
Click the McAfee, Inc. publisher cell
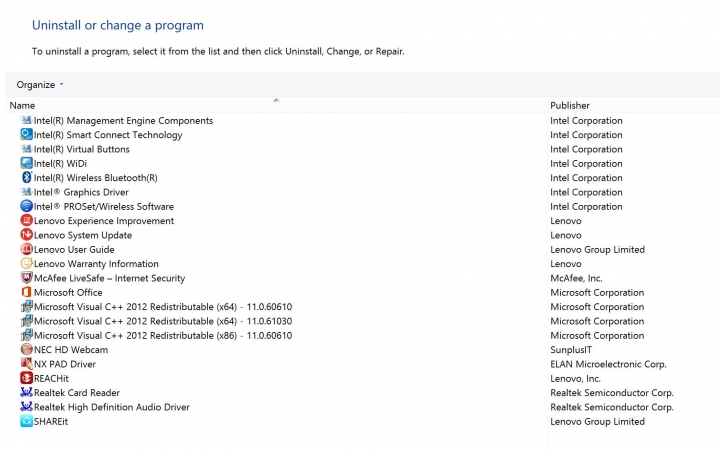576,278
